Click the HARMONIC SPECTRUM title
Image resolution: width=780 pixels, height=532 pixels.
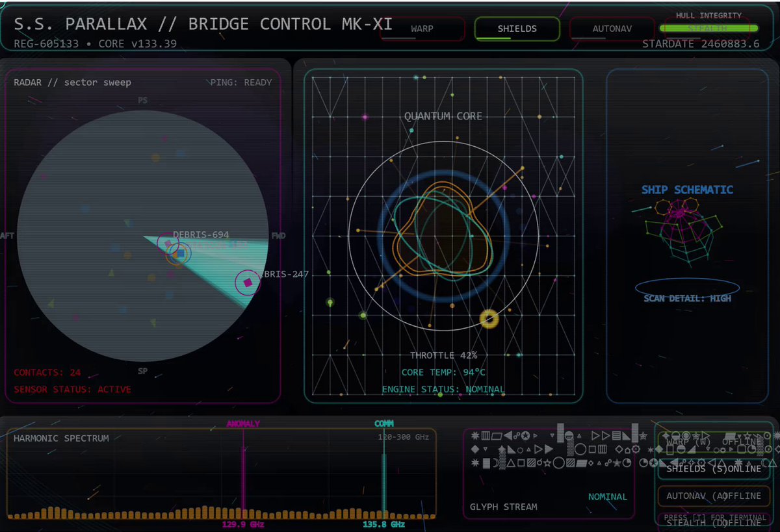click(x=61, y=438)
